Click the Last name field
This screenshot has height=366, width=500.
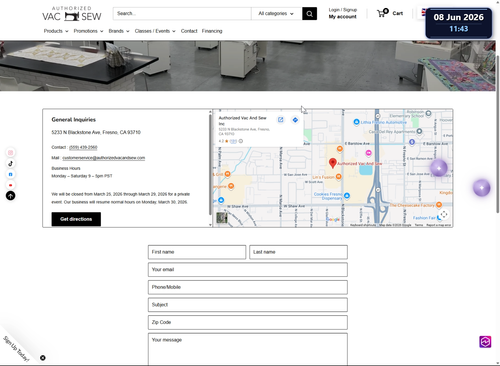[298, 252]
